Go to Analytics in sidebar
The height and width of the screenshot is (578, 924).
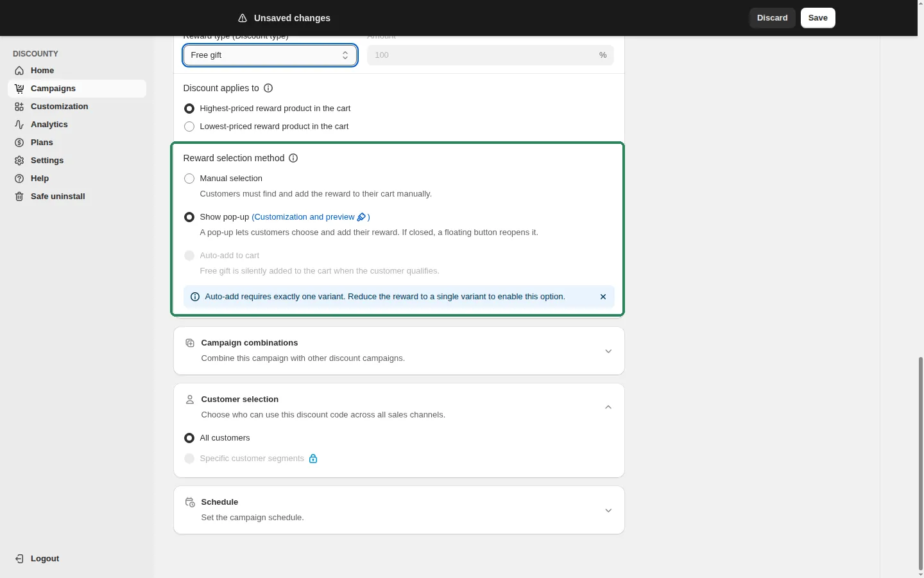pos(77,125)
